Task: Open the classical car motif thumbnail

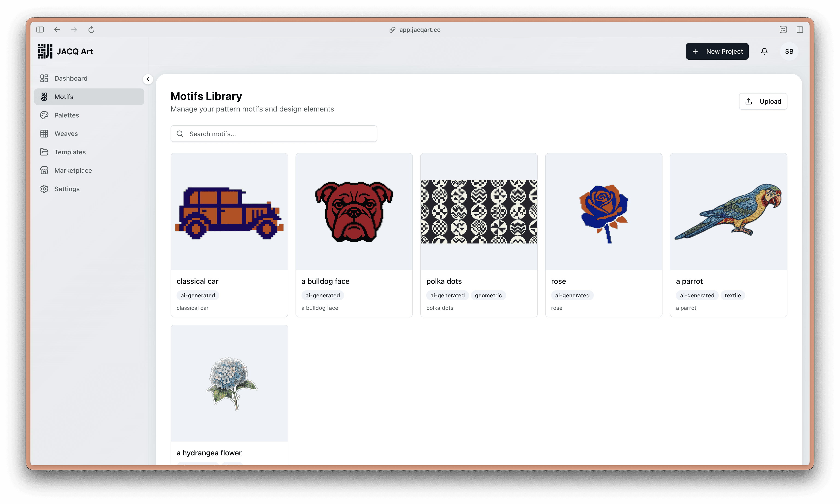Action: pyautogui.click(x=229, y=212)
